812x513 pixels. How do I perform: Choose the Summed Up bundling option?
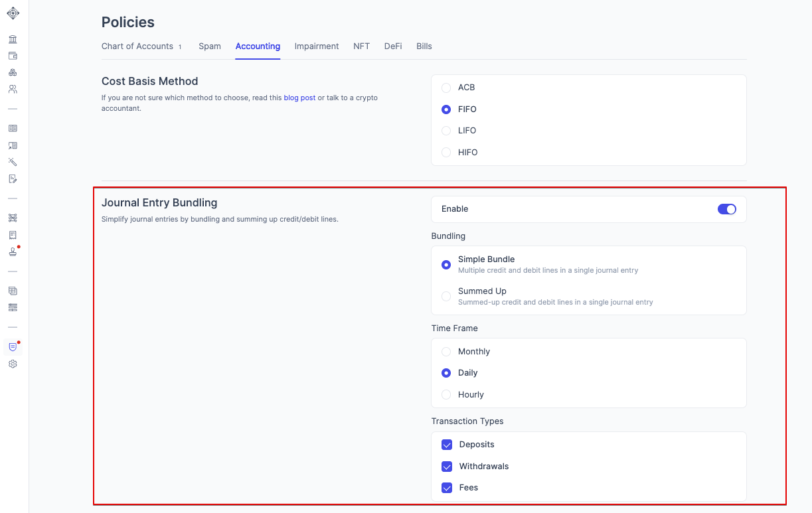[446, 296]
